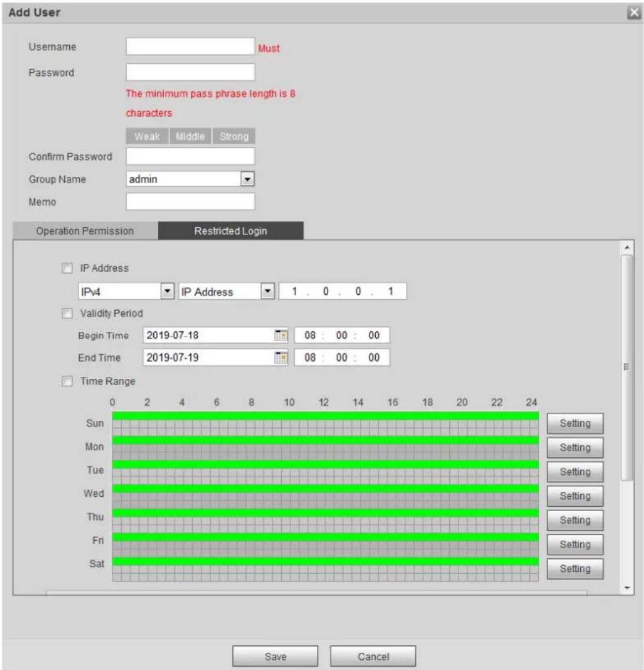Click the first octet of IP address

(294, 291)
